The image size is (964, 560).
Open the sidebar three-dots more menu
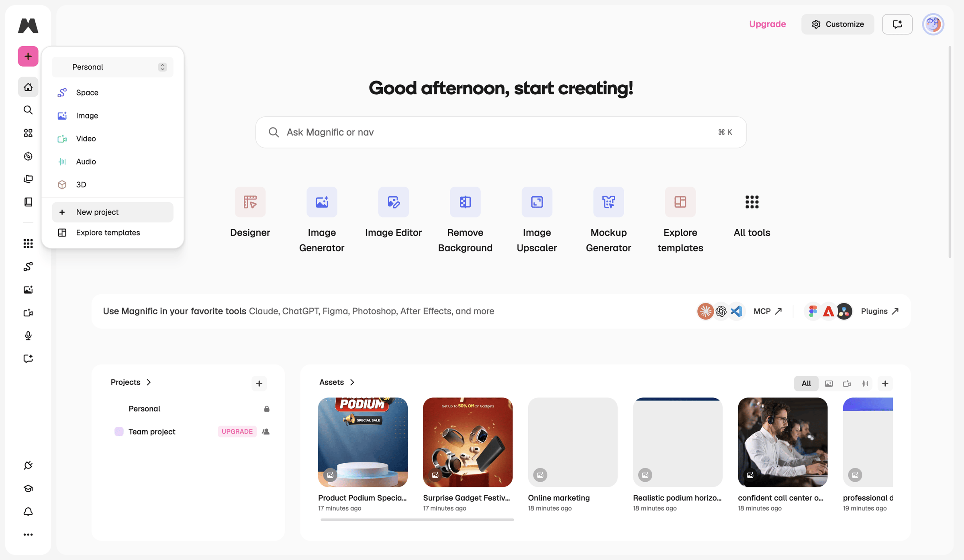click(x=28, y=535)
